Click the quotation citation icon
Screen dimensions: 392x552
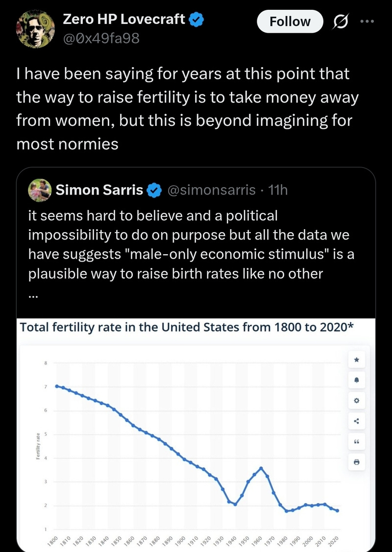[x=357, y=441]
